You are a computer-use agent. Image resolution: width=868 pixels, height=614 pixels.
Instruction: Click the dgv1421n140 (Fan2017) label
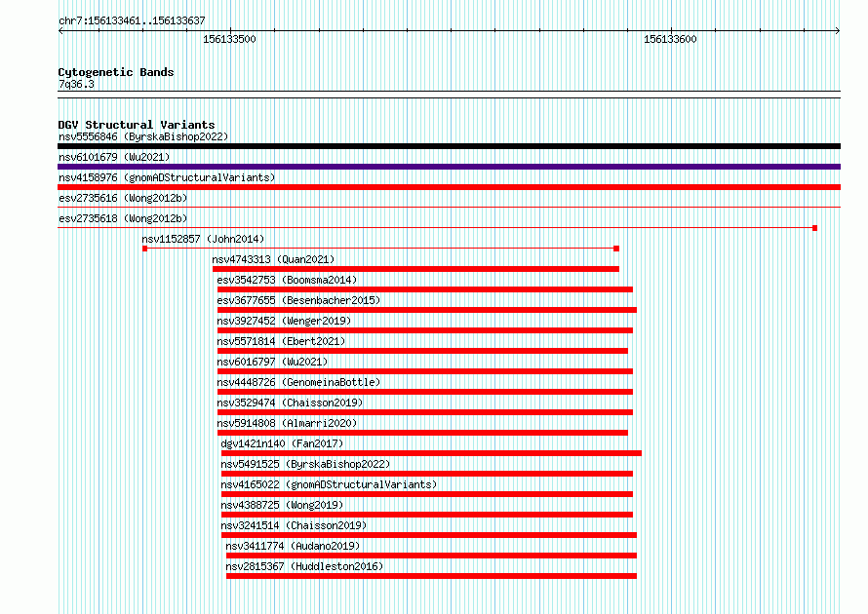(x=282, y=443)
